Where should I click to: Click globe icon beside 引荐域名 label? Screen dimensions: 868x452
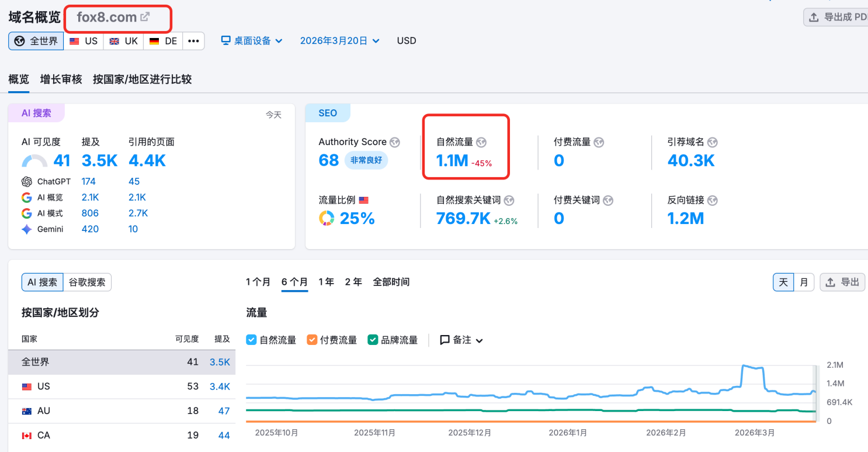(712, 142)
